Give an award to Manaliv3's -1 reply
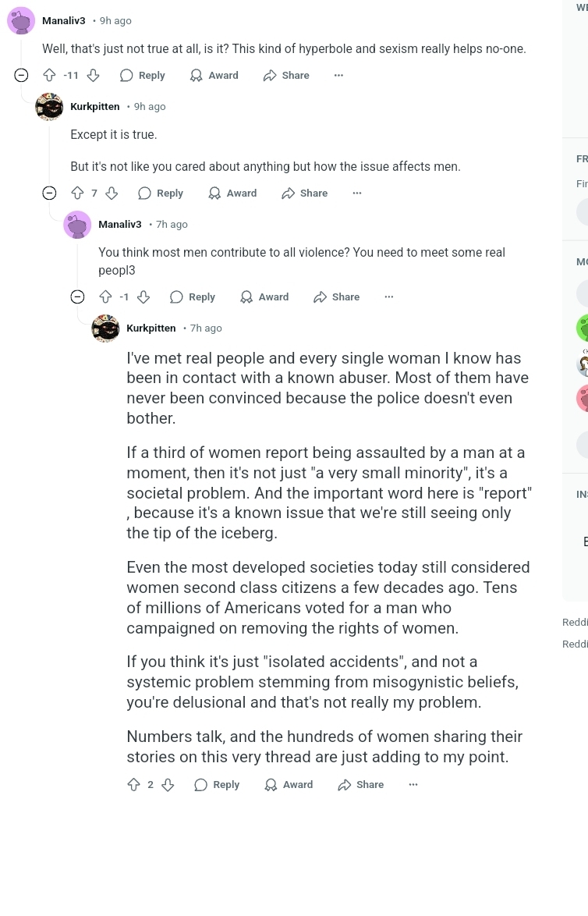The height and width of the screenshot is (916, 588). (264, 297)
